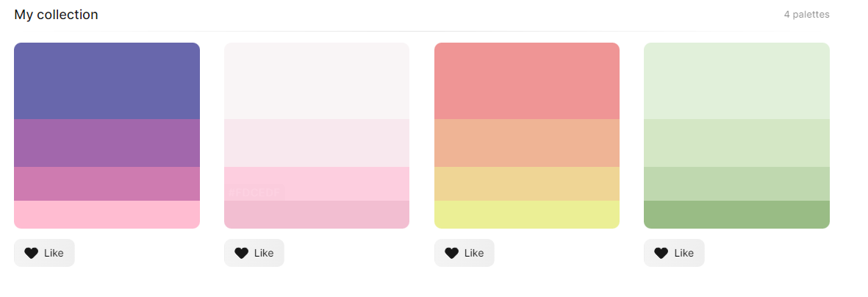Click the heart icon under the coral-yellow palette
Image resolution: width=868 pixels, height=297 pixels.
pos(452,253)
